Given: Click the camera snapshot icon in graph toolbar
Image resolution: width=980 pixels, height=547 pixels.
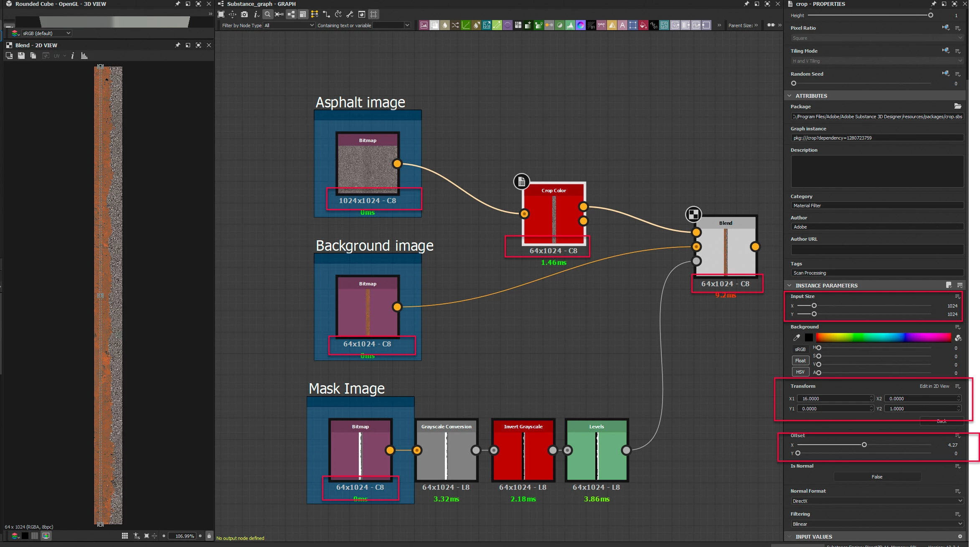Looking at the screenshot, I should (x=244, y=14).
